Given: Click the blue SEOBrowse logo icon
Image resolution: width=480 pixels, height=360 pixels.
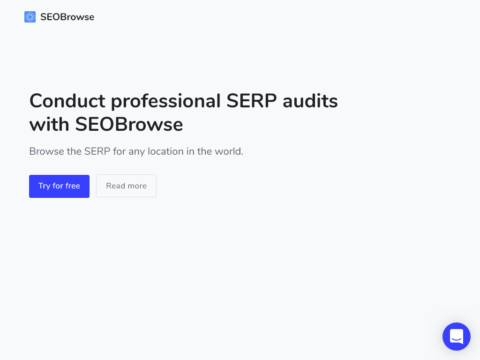Looking at the screenshot, I should [30, 17].
